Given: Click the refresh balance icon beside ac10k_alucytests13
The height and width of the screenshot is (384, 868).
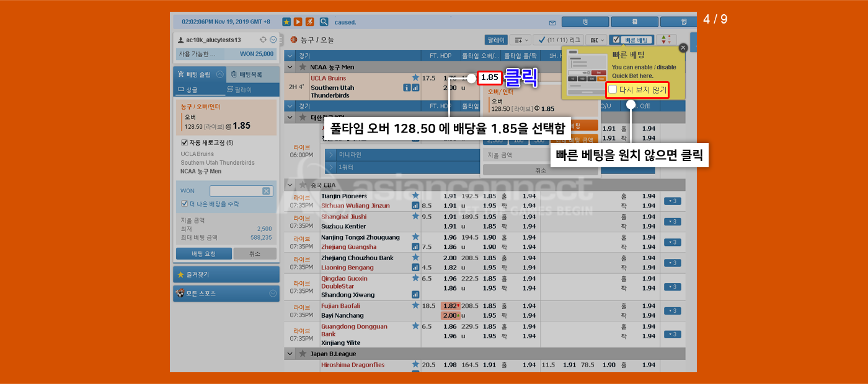Looking at the screenshot, I should point(263,40).
